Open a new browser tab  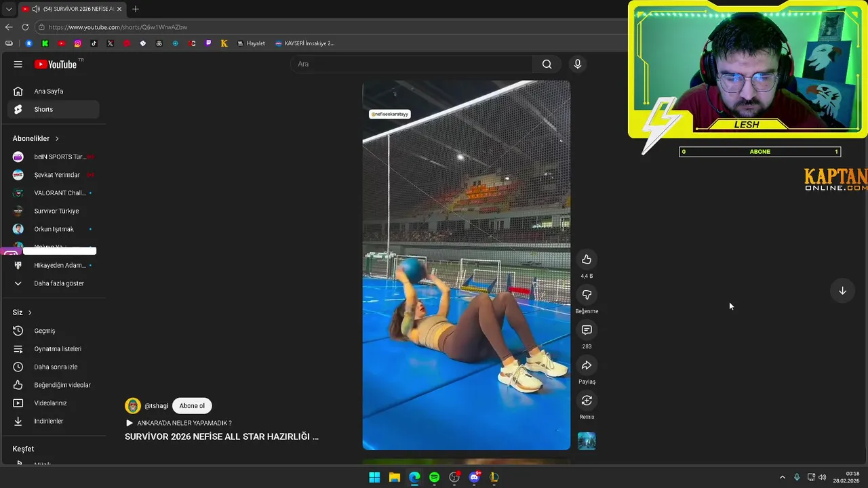pos(136,9)
